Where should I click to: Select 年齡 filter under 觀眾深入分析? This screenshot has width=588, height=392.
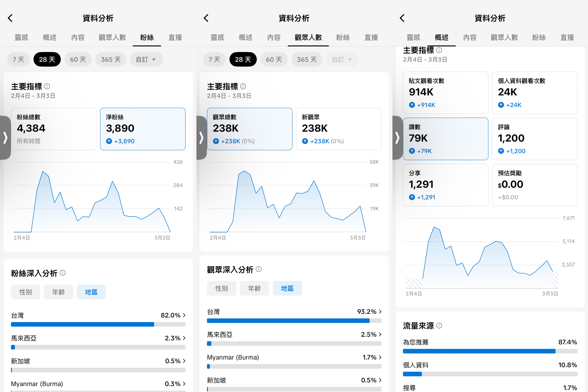(x=254, y=288)
